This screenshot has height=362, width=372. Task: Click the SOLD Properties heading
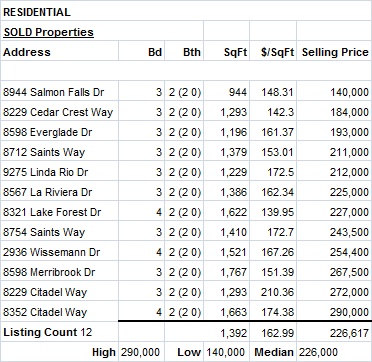point(49,32)
